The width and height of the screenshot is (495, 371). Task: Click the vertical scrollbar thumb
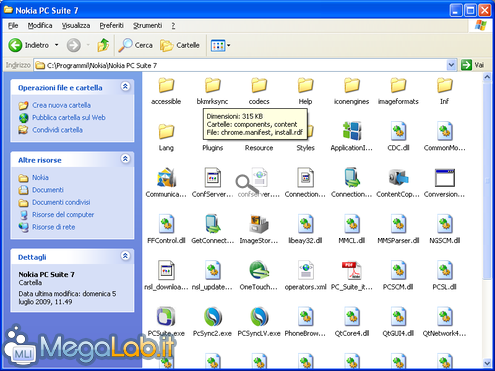click(x=487, y=180)
